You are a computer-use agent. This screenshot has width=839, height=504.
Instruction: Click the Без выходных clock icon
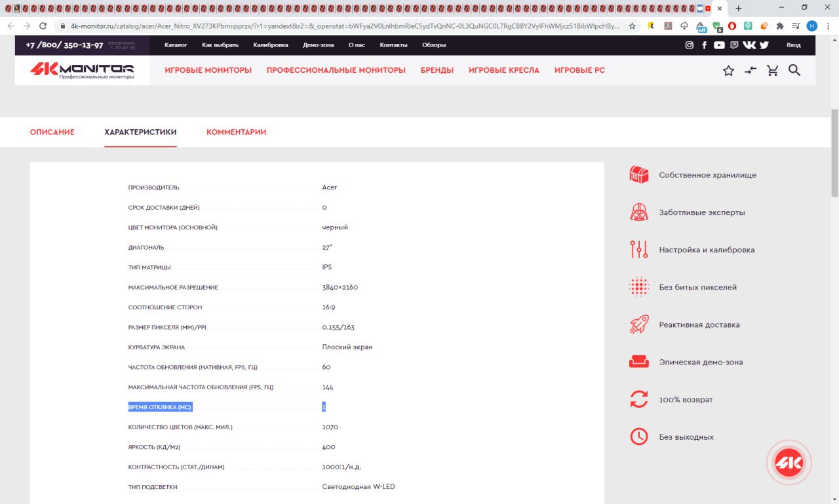pyautogui.click(x=638, y=436)
